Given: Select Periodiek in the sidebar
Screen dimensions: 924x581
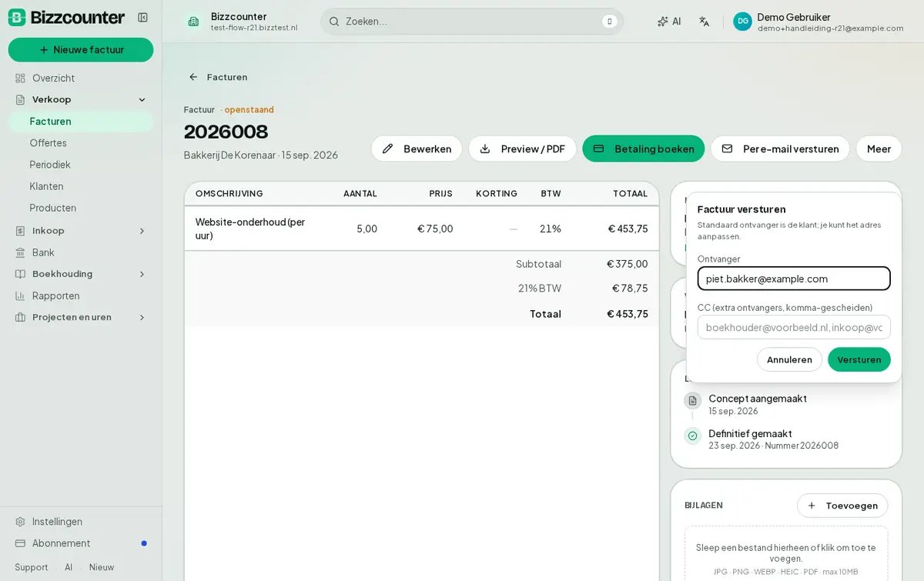Looking at the screenshot, I should [x=81, y=165].
